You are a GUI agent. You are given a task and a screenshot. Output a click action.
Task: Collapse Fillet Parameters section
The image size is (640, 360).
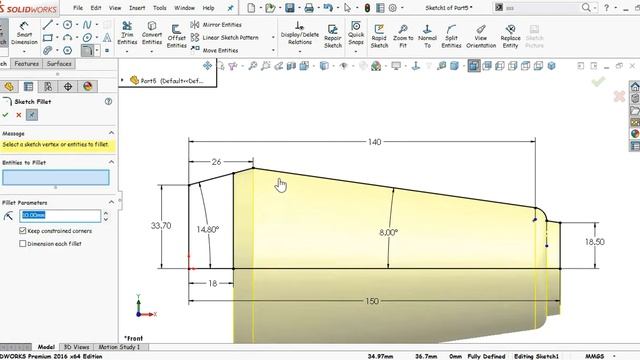[x=111, y=202]
